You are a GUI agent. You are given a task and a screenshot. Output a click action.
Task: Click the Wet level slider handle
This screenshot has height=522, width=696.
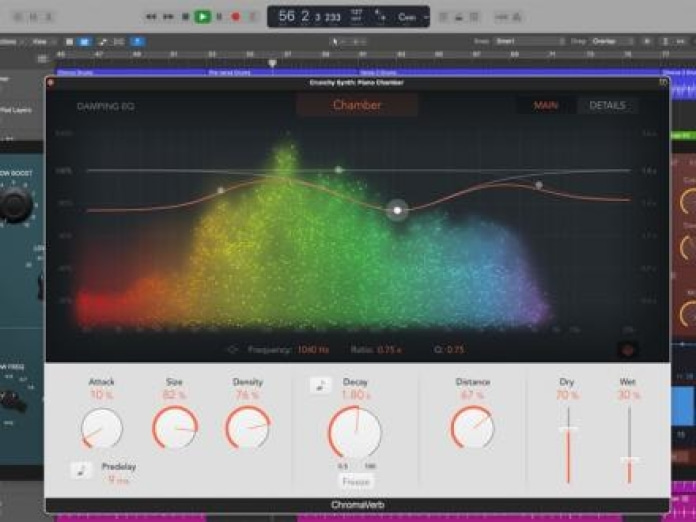tap(629, 460)
